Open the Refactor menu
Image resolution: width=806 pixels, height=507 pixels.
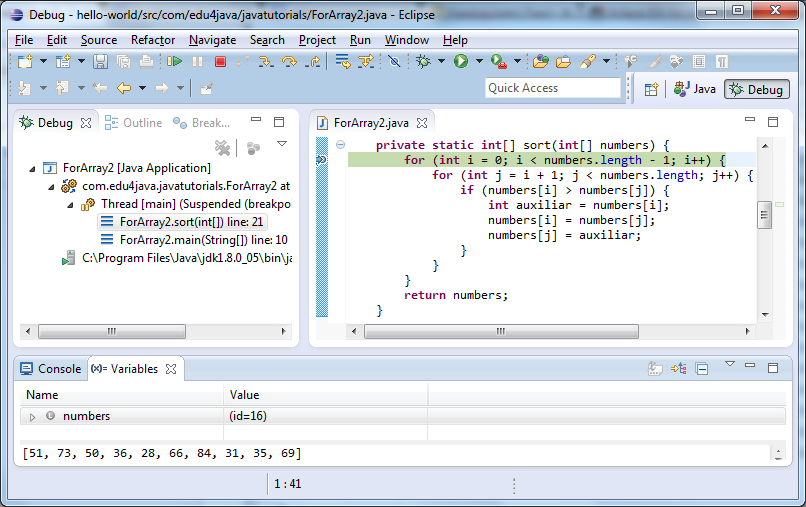(153, 40)
